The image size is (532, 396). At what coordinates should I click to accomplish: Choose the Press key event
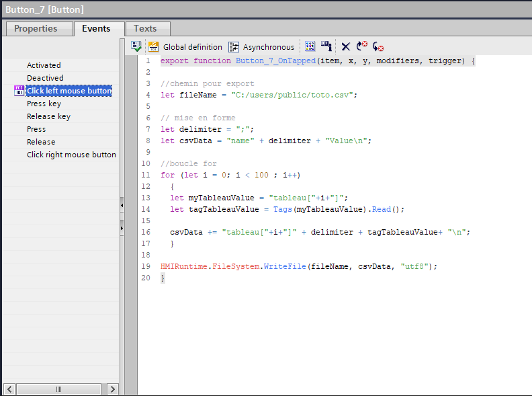click(44, 104)
